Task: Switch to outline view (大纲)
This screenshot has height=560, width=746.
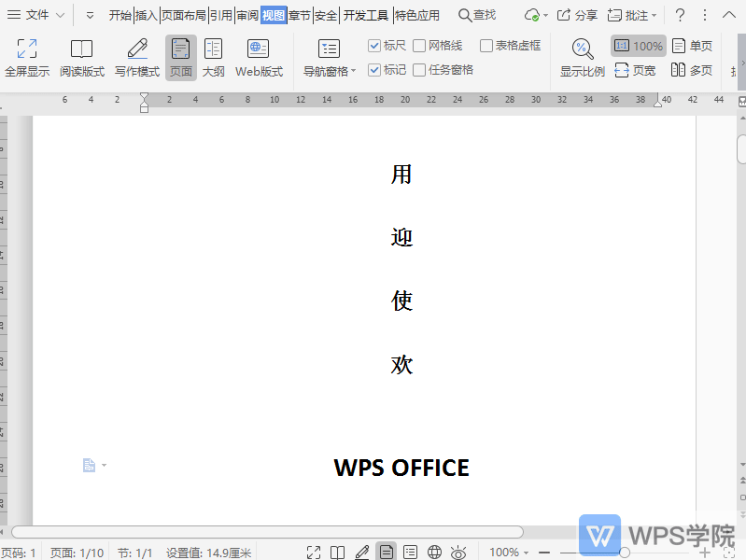Action: tap(213, 58)
